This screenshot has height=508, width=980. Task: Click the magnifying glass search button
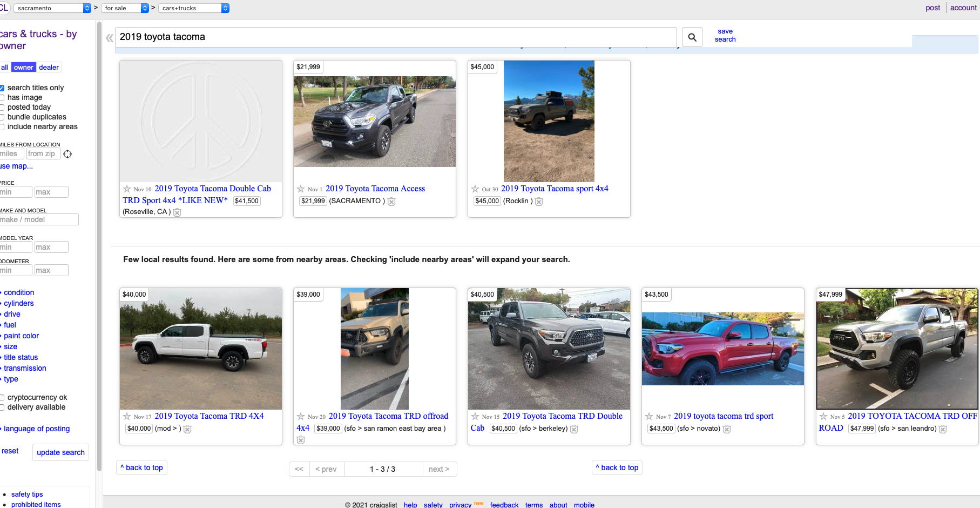692,37
